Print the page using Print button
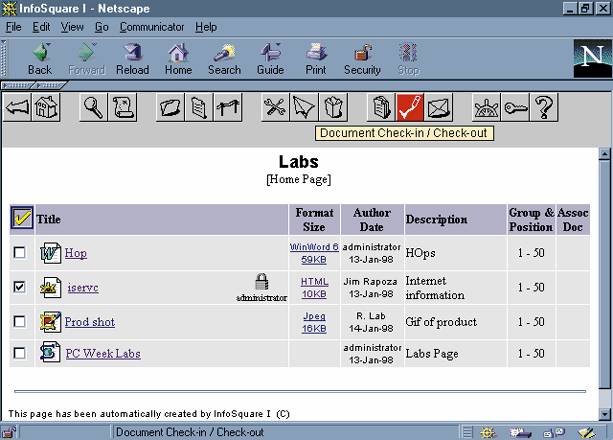 click(x=316, y=59)
